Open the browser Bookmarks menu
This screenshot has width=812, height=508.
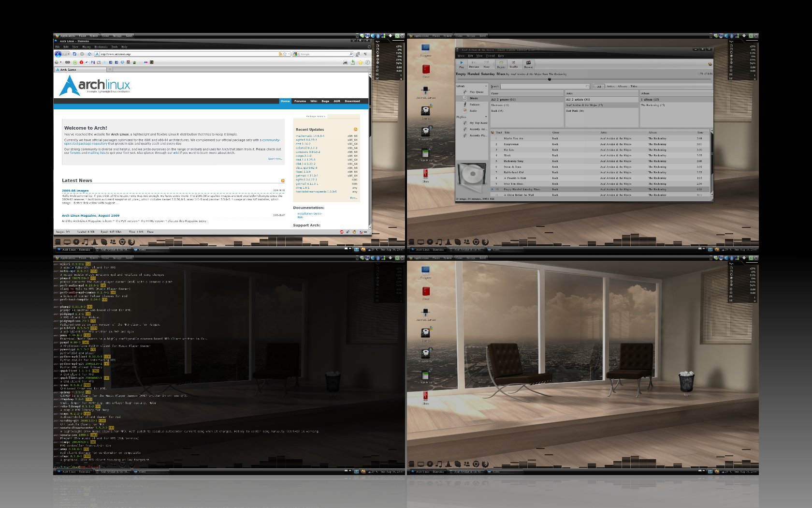[101, 47]
